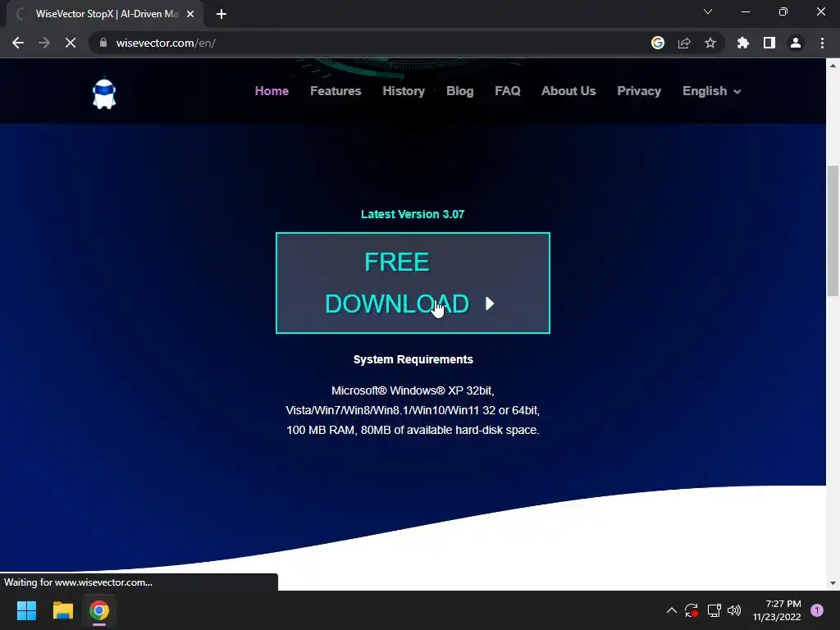Viewport: 840px width, 630px height.
Task: Open a new tab with plus button
Action: pos(221,14)
